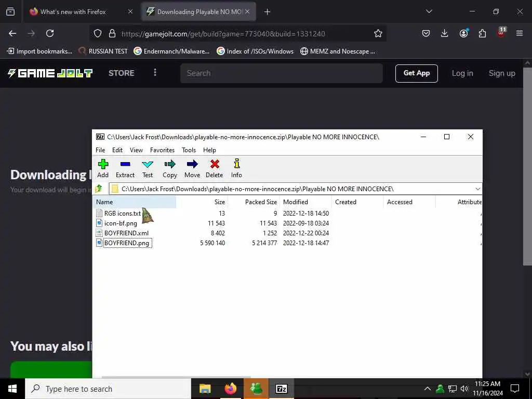This screenshot has height=399, width=532.
Task: Open File Explorer from the taskbar
Action: click(x=205, y=389)
